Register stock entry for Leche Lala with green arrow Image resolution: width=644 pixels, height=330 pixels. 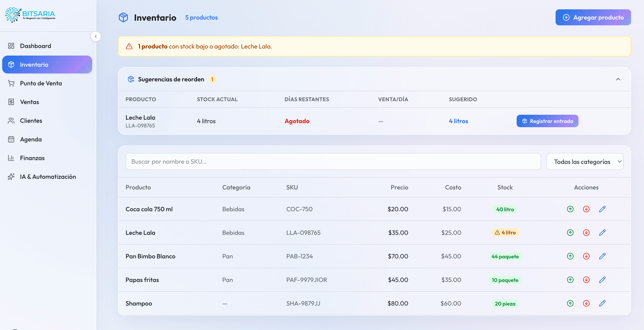pos(570,233)
